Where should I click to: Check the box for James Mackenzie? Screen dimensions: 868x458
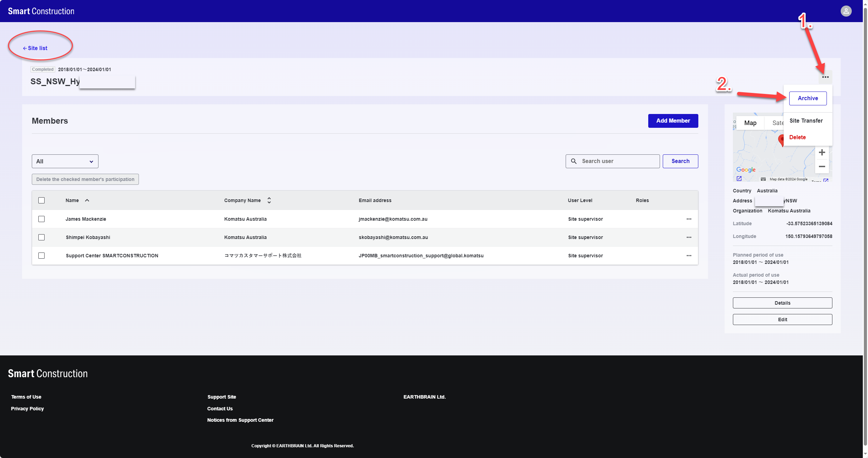[x=41, y=219]
